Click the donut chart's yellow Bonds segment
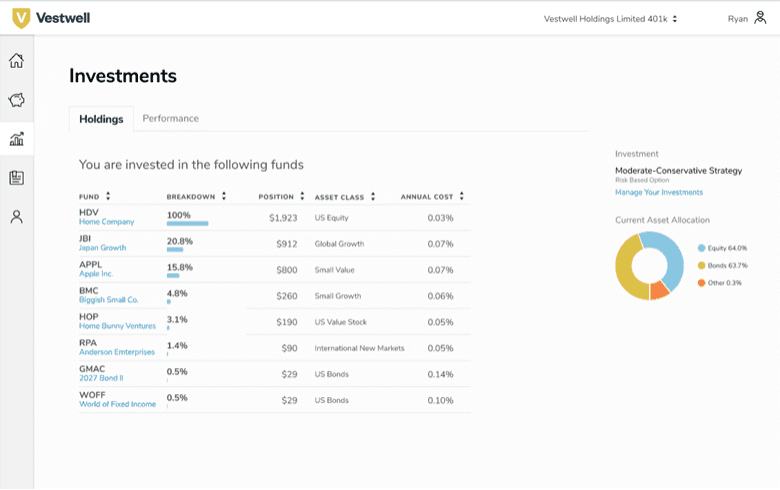Viewport: 780px width, 490px height. [625, 270]
